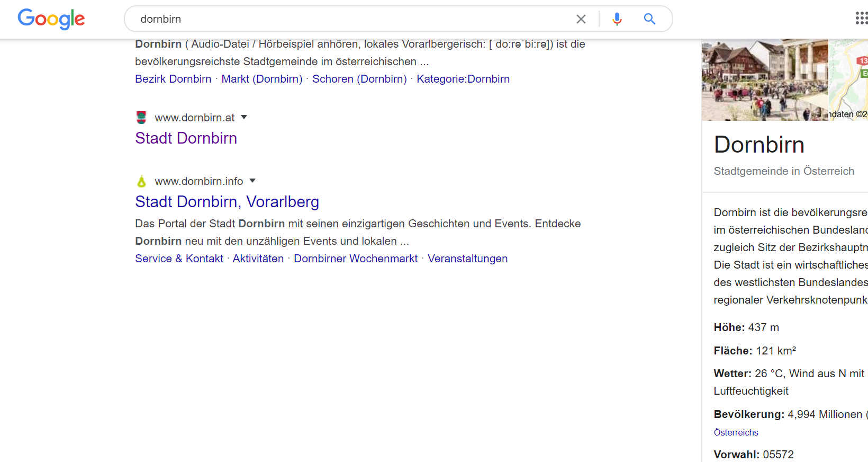
Task: Clear the search box with X icon
Action: [581, 19]
